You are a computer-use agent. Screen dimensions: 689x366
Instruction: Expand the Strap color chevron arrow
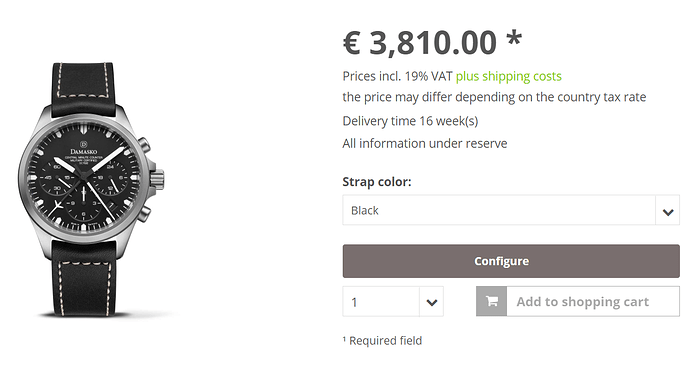coord(668,210)
